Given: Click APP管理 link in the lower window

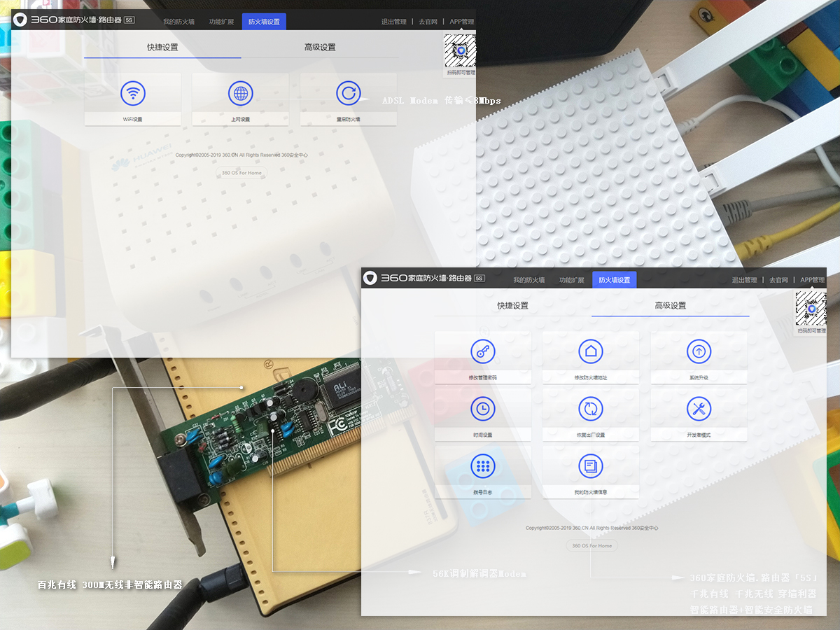Looking at the screenshot, I should click(x=812, y=280).
